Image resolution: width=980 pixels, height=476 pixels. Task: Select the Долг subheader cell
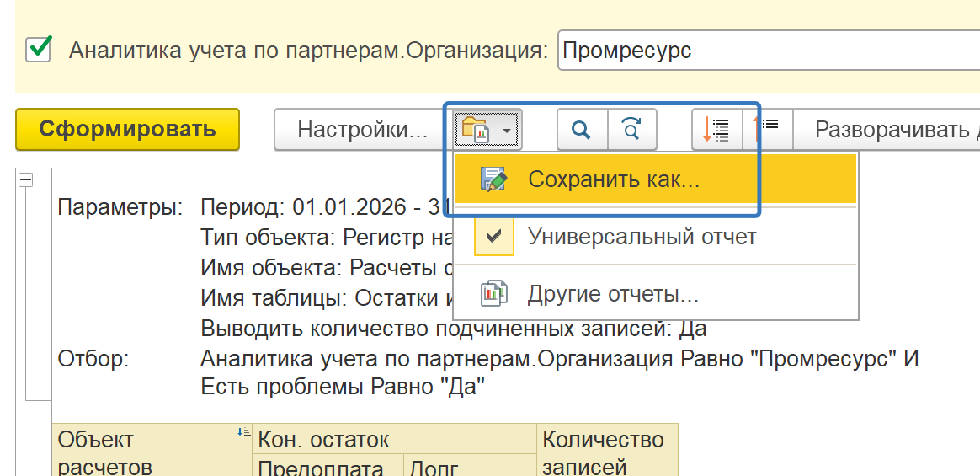pyautogui.click(x=471, y=466)
